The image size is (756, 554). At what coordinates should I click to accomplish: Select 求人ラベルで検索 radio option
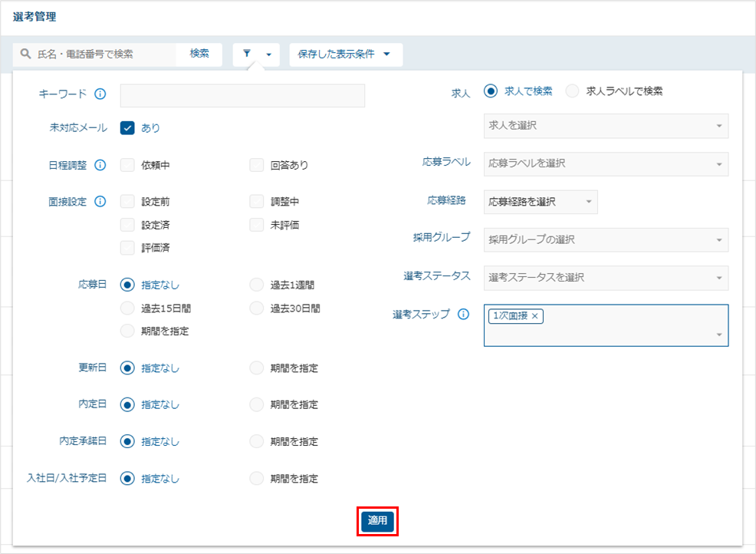click(572, 91)
